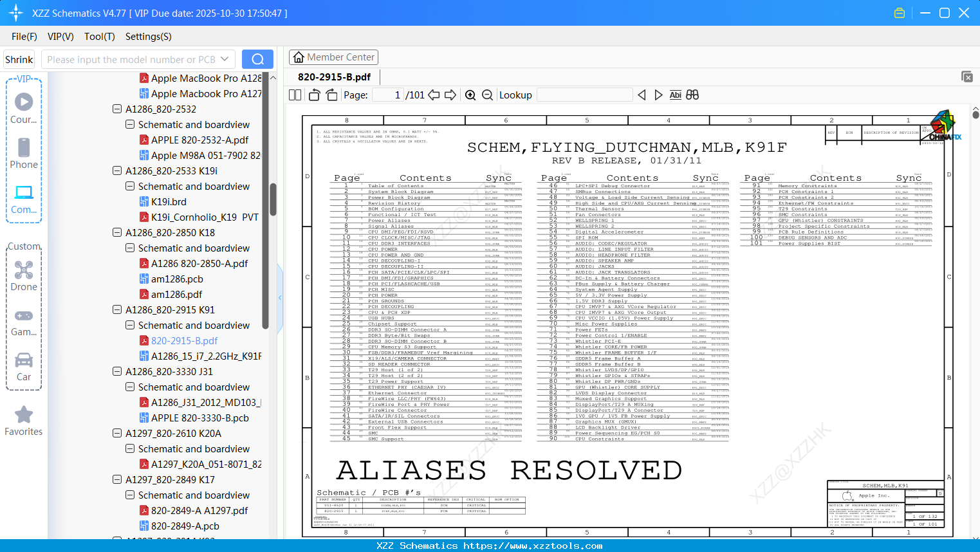Collapse the A1286_820-2532 tree node
The width and height of the screenshot is (980, 552).
(x=117, y=109)
